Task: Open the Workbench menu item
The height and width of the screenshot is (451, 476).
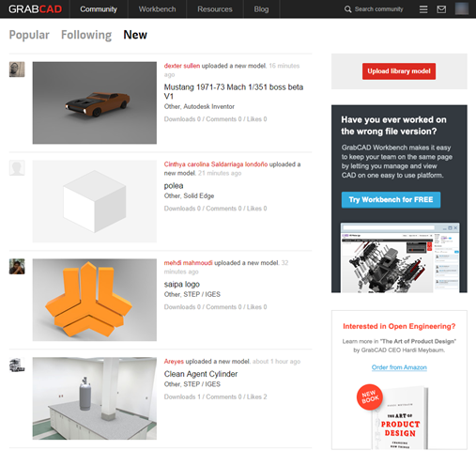Action: coord(157,9)
